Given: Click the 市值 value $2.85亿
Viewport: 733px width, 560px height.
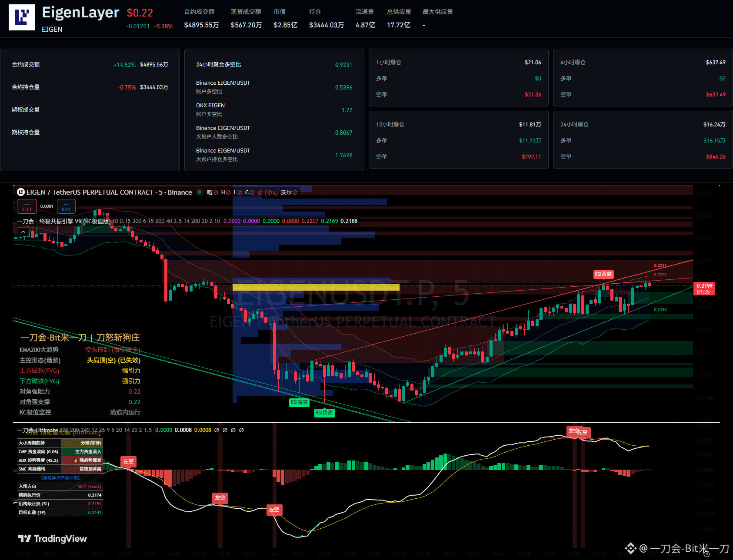Looking at the screenshot, I should click(x=286, y=25).
